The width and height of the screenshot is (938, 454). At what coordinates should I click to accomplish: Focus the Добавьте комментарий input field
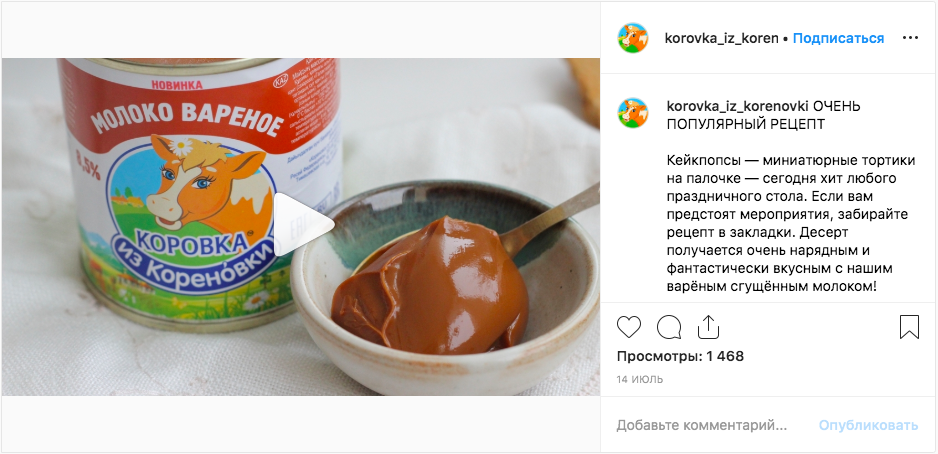(702, 425)
